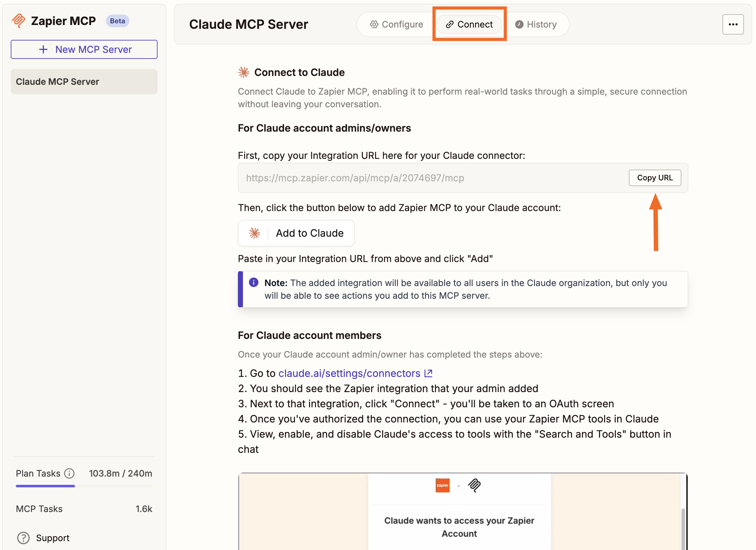Click the Claude starburst icon in Add to Claude
Screen dimensions: 756x550
254,233
